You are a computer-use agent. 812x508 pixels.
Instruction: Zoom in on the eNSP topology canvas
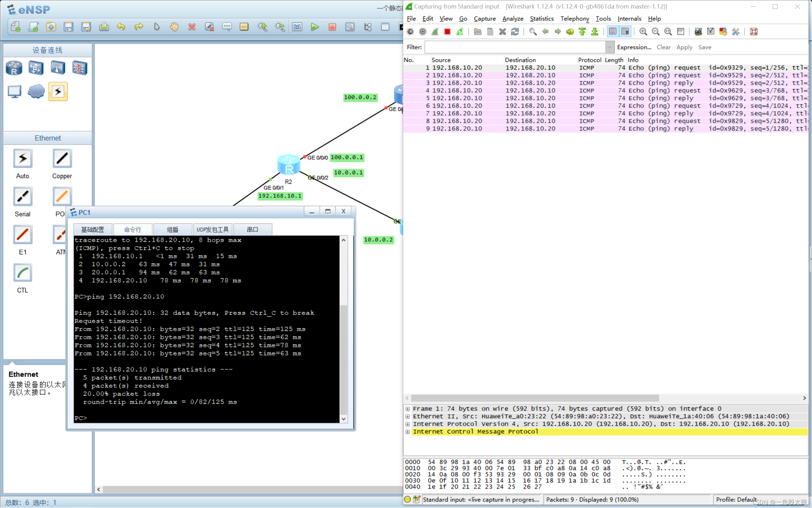click(x=262, y=27)
